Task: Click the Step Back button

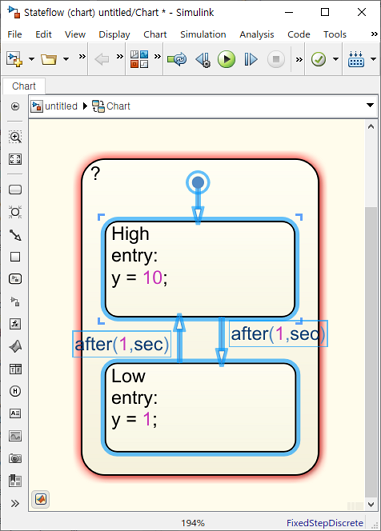Action: pyautogui.click(x=203, y=60)
